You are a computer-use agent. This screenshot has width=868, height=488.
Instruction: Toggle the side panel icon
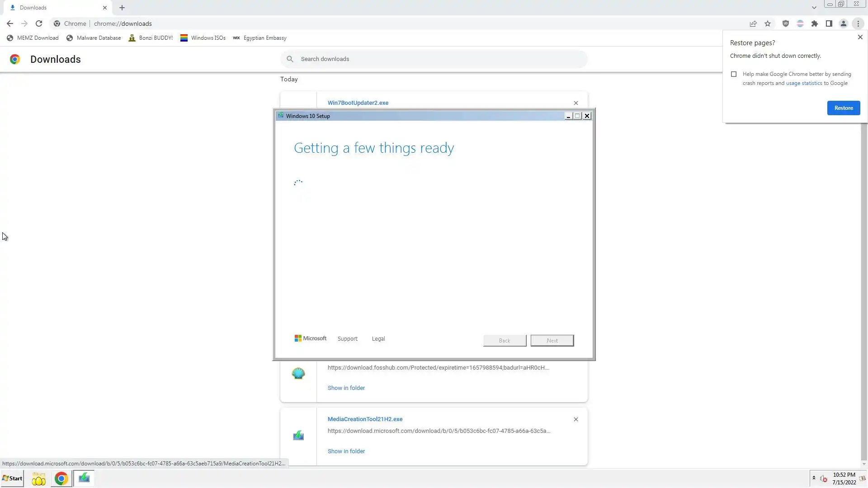(x=829, y=23)
